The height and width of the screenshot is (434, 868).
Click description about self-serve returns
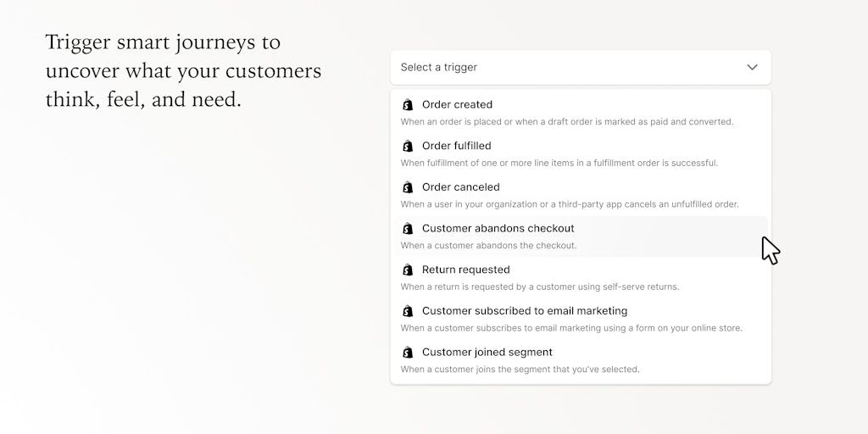[x=539, y=287]
